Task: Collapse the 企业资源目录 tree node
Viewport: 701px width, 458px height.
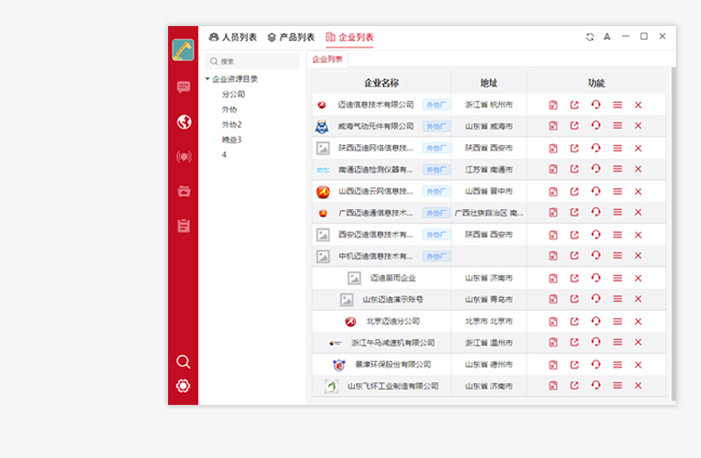Action: (207, 79)
